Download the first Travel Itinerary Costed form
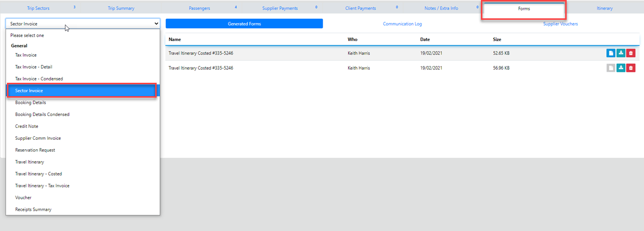This screenshot has width=644, height=231. 621,53
